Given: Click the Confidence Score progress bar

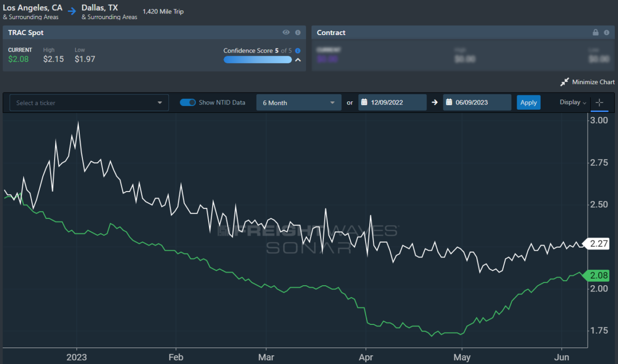Looking at the screenshot, I should (x=257, y=60).
